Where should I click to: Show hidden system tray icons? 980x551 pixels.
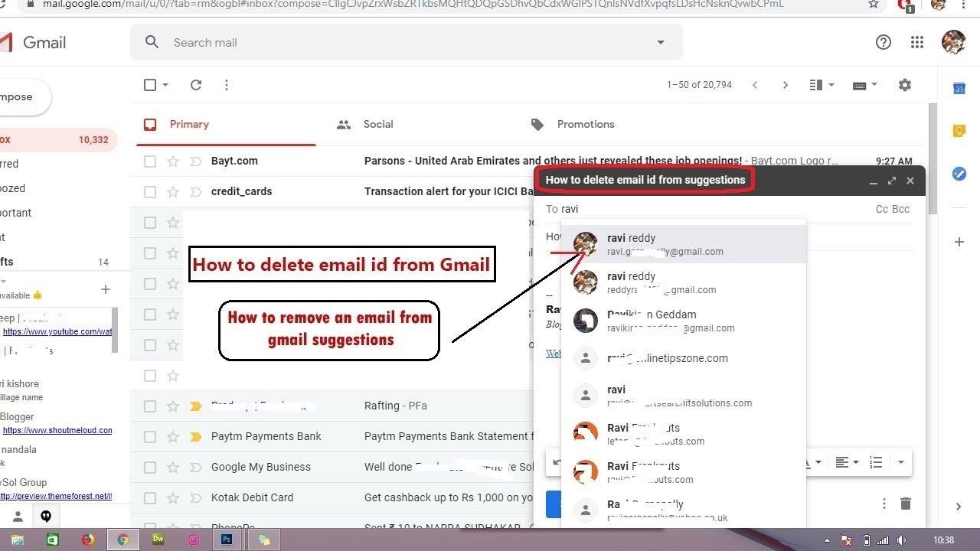coord(827,540)
